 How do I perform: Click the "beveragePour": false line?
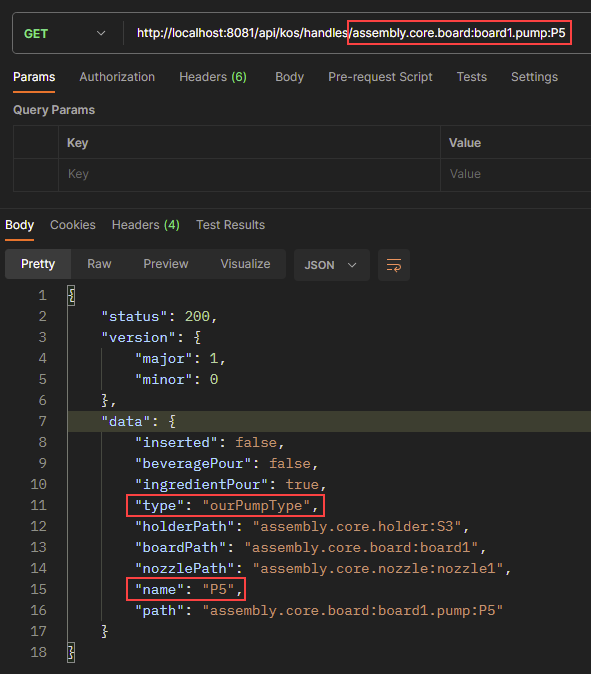coord(226,464)
